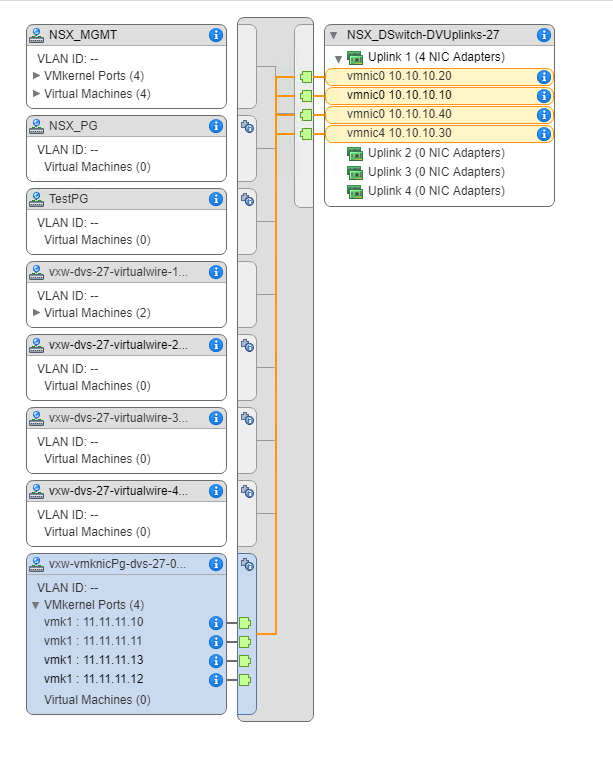The image size is (613, 775).
Task: Click the port connector for vmnic0 10.10.10.20
Action: [x=306, y=77]
